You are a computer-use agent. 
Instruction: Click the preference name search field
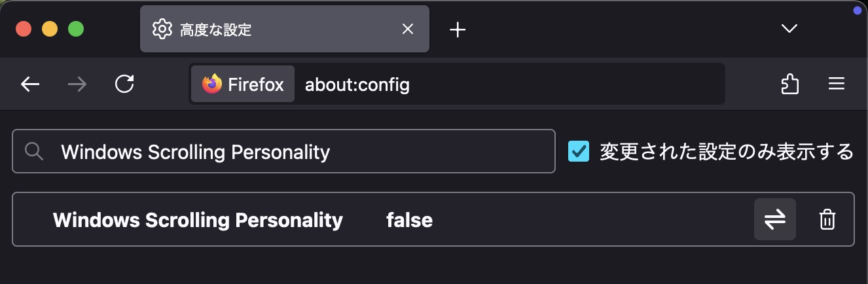click(x=295, y=152)
